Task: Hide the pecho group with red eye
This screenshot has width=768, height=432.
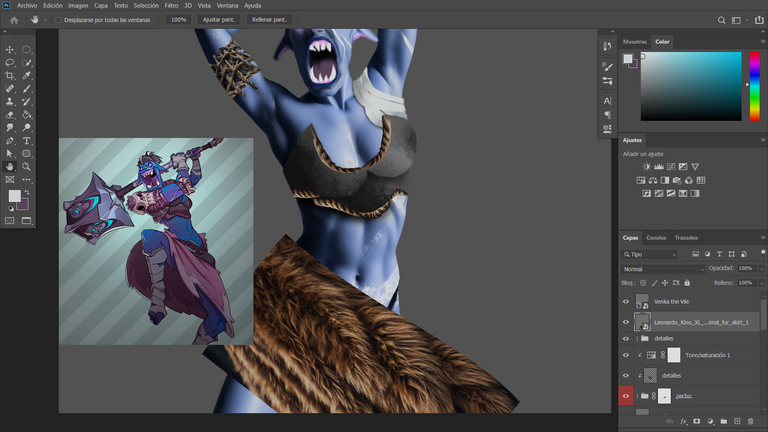Action: coord(625,396)
